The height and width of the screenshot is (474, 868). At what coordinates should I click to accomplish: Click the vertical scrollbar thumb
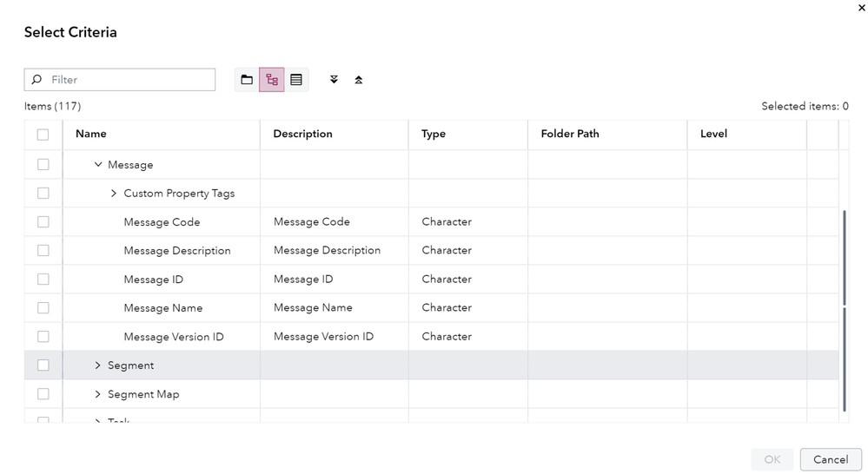[844, 310]
